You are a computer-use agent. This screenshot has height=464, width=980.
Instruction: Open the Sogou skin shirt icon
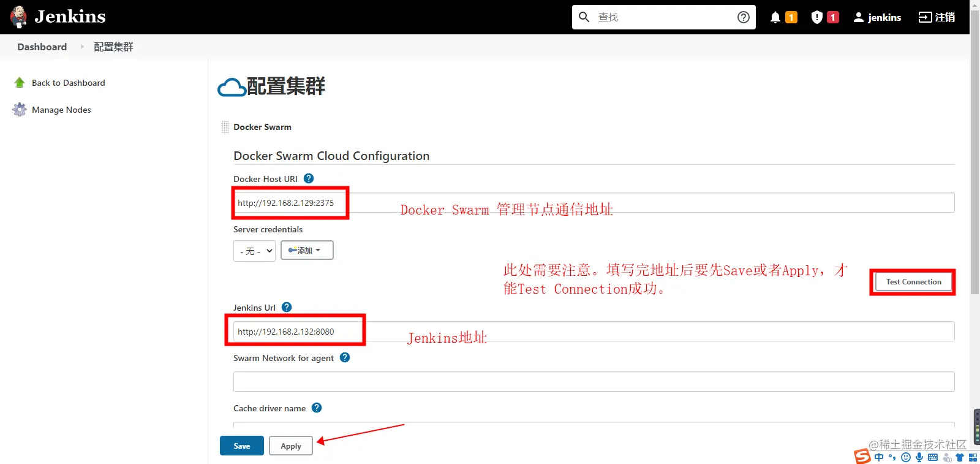[x=960, y=457]
